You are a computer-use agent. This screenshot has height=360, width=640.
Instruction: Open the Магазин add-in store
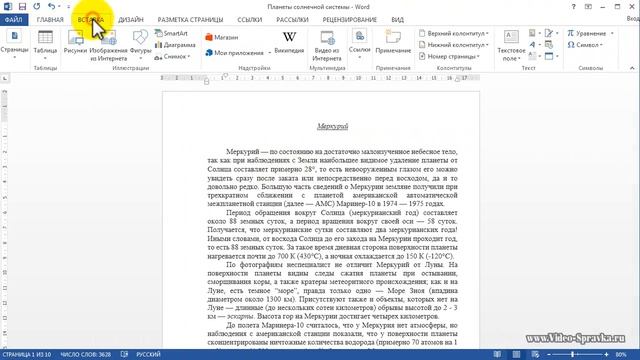click(222, 37)
